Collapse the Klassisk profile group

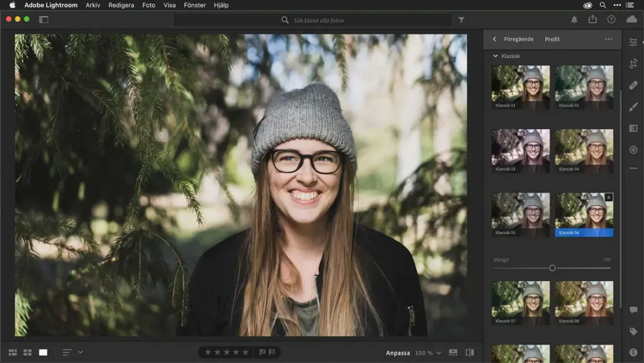click(495, 56)
